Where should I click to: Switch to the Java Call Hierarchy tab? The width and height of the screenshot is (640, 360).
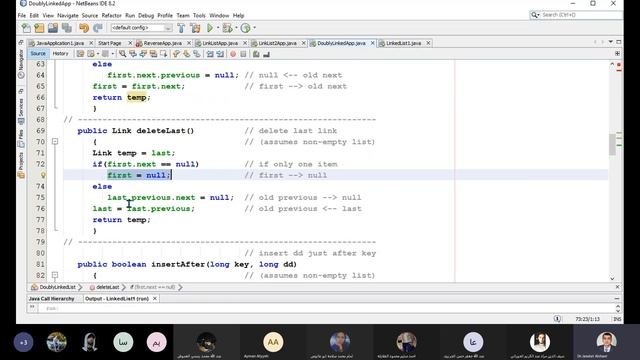[51, 299]
